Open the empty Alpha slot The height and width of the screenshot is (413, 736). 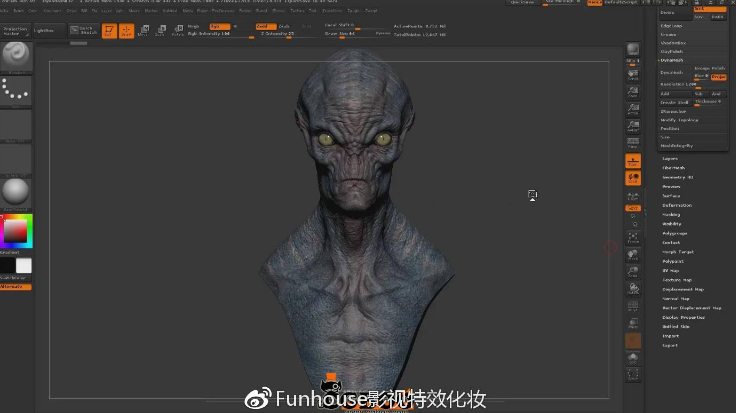pos(16,125)
